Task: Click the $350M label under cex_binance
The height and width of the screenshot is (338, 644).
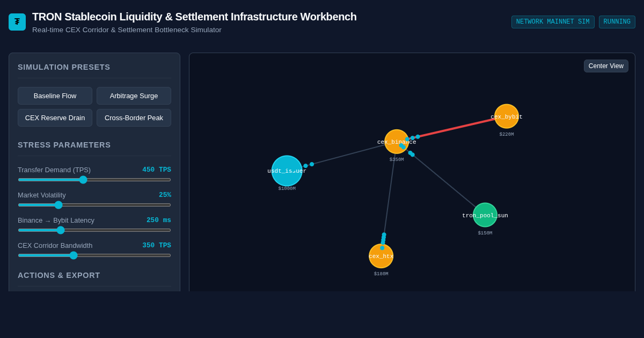Action: 397,160
